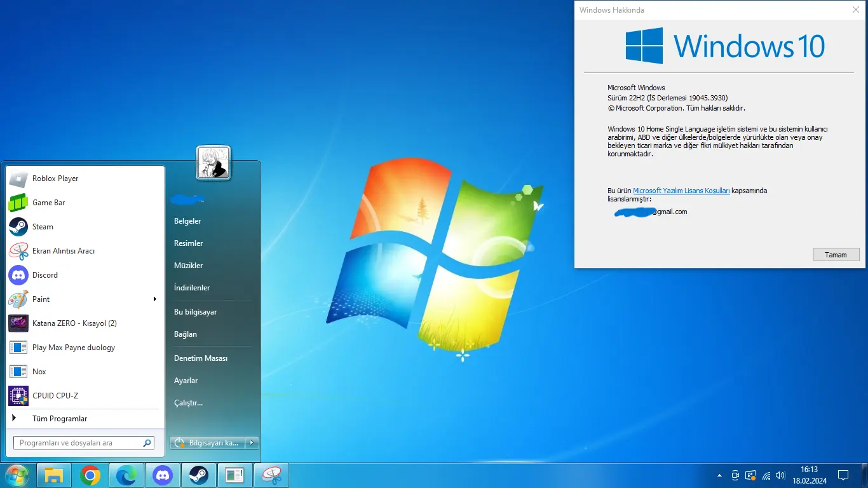This screenshot has height=488, width=868.
Task: Click the volume speaker tray icon
Action: (x=781, y=475)
